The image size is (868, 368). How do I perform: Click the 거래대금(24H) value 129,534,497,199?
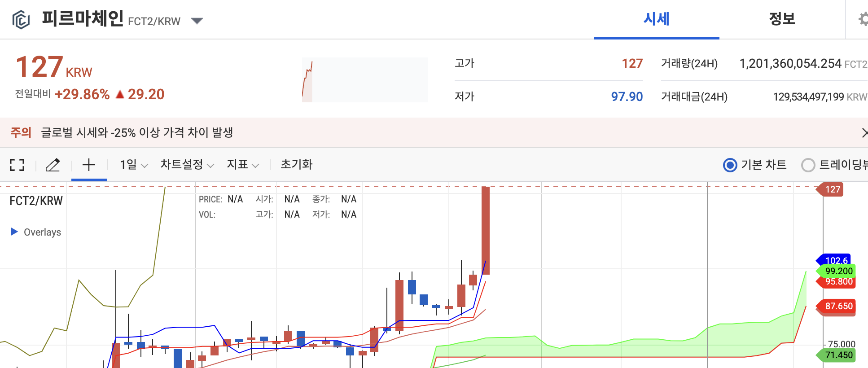coord(808,97)
